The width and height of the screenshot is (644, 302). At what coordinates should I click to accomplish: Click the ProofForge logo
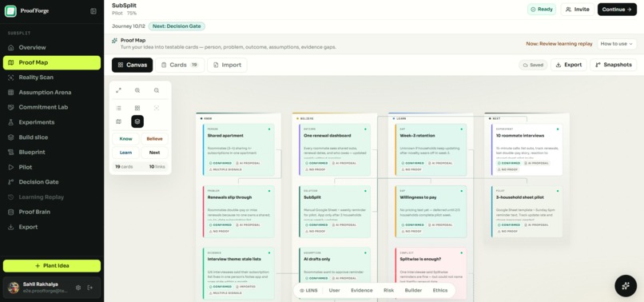tap(10, 11)
